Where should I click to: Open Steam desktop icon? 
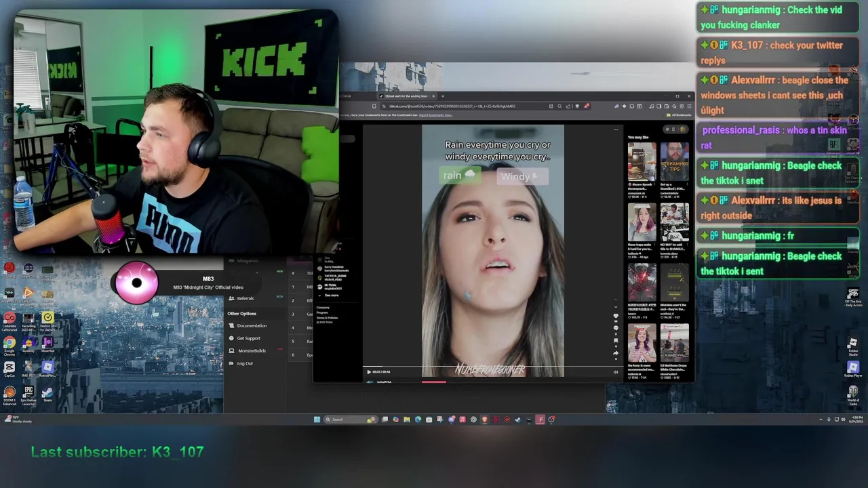[x=47, y=394]
